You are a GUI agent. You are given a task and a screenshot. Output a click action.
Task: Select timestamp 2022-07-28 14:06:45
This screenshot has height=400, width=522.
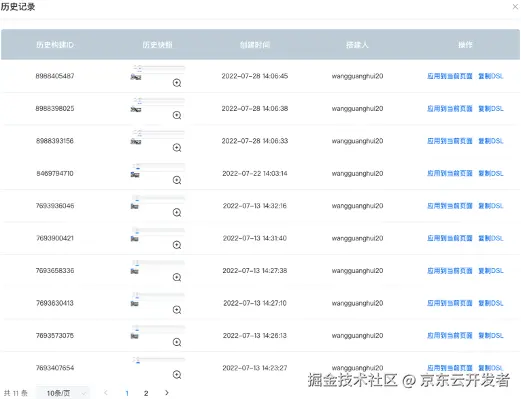tap(255, 76)
